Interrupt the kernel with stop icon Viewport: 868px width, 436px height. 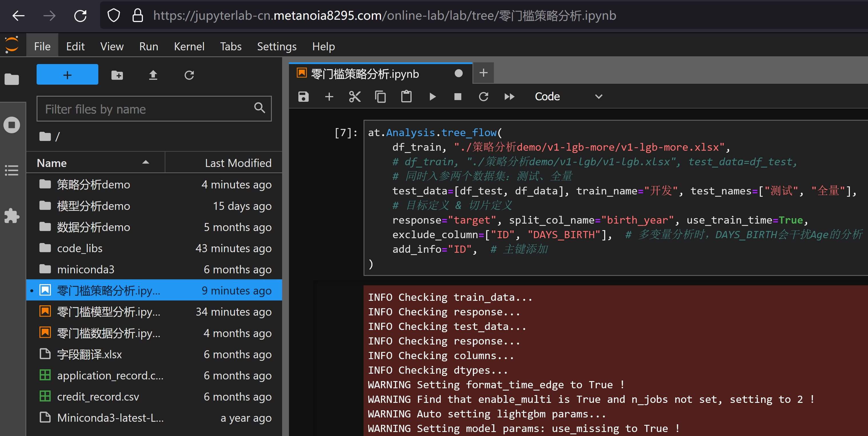[458, 97]
